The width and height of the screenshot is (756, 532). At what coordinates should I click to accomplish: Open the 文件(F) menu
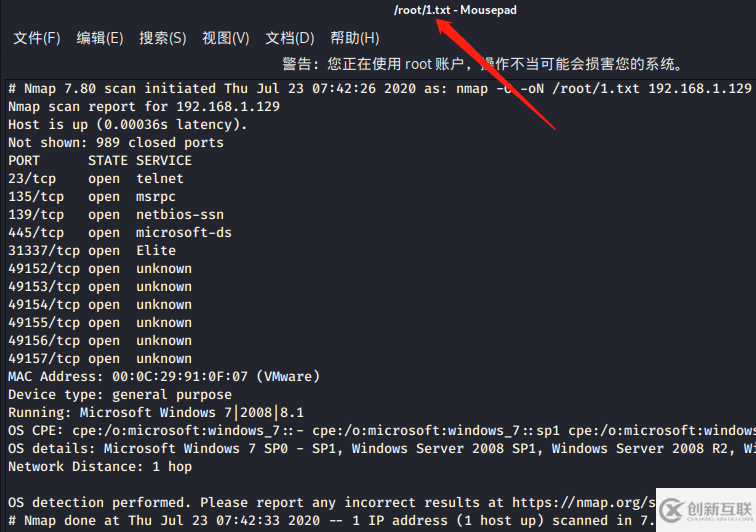click(37, 38)
